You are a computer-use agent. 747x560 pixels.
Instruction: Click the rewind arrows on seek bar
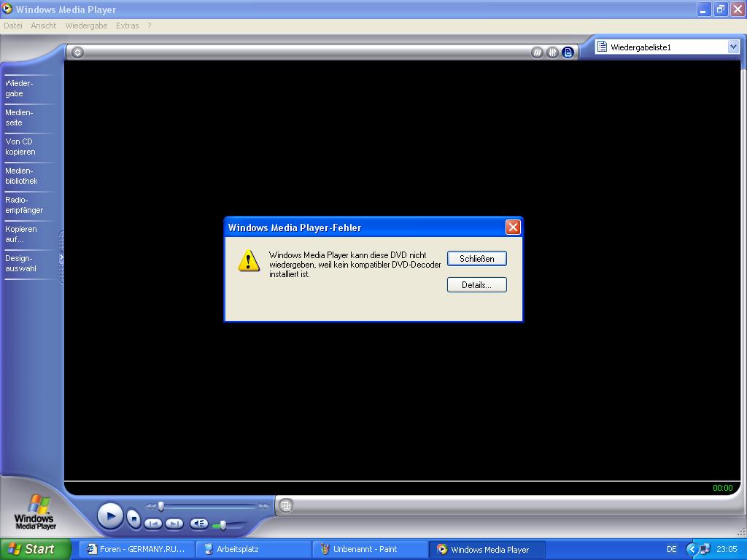(150, 507)
